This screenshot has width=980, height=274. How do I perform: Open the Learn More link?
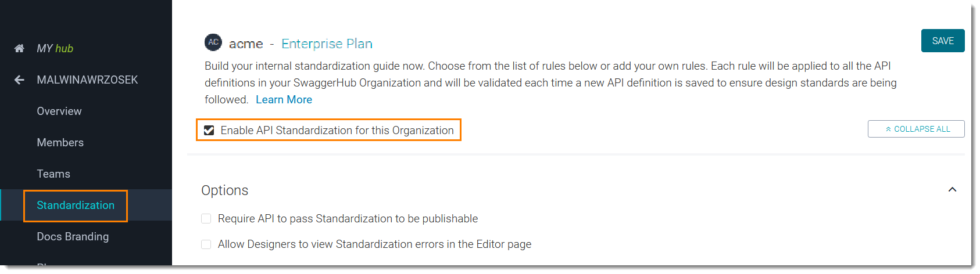click(284, 100)
